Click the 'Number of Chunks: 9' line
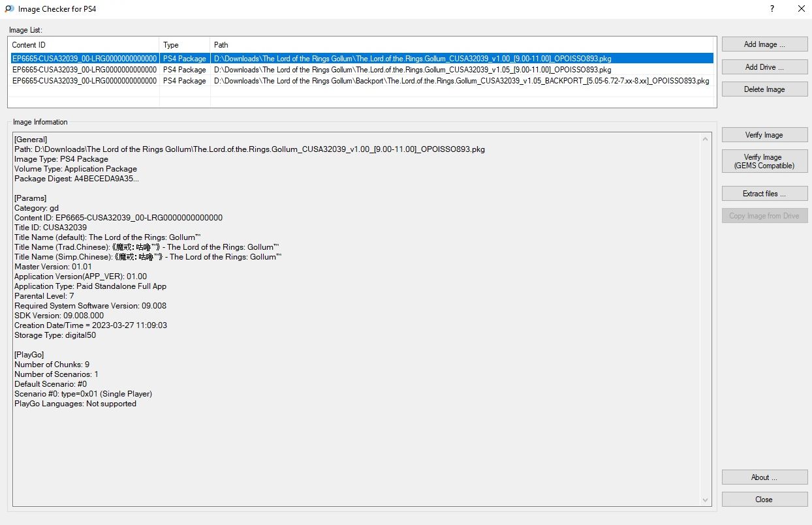The image size is (812, 525). tap(52, 365)
